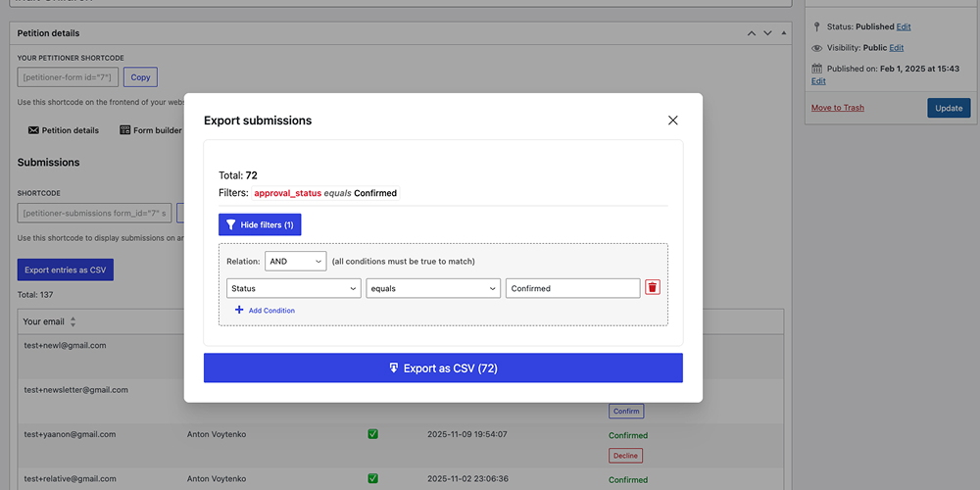Click Export entries as CSV button

click(x=66, y=270)
